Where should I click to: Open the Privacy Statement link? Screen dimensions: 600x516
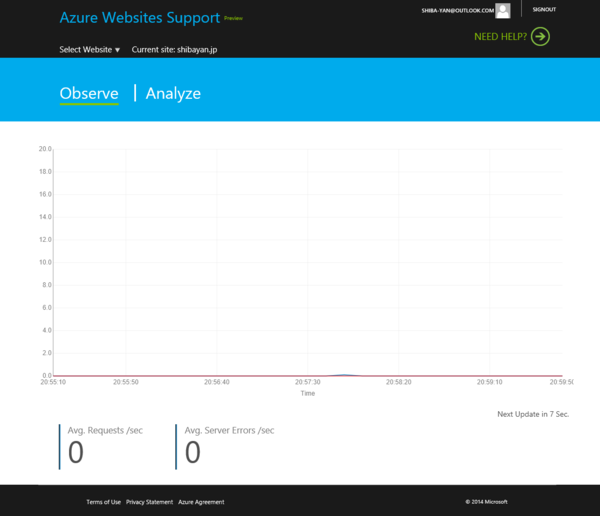(x=149, y=502)
